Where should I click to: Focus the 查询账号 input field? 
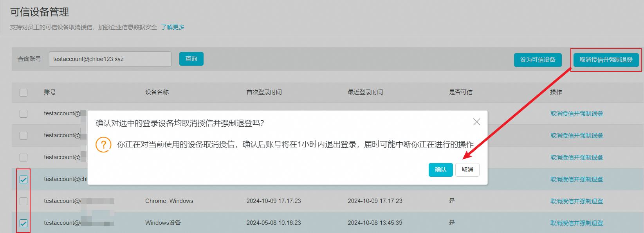[110, 59]
